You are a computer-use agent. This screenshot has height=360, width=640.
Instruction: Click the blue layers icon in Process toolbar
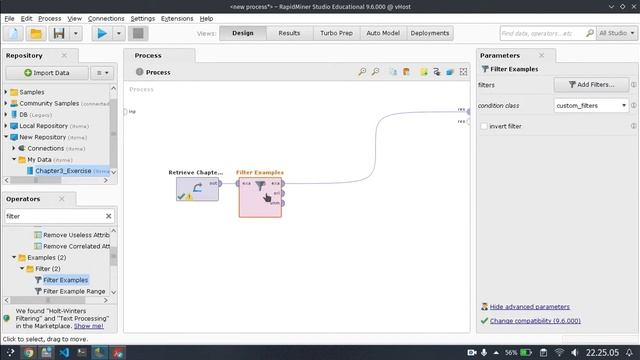[x=450, y=72]
